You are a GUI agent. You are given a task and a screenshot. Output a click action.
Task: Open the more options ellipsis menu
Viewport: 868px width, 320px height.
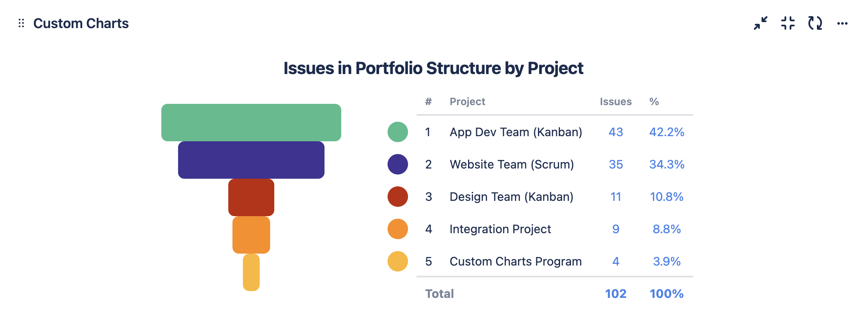tap(842, 23)
